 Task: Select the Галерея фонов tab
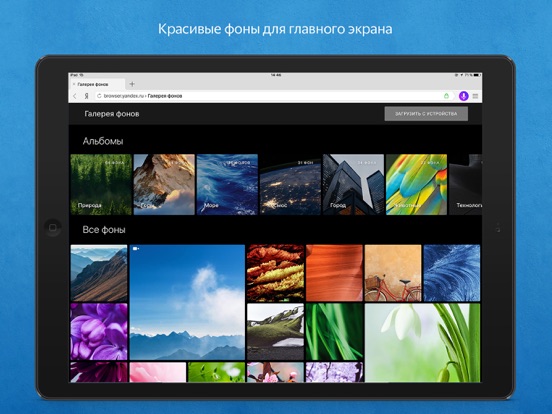tap(97, 84)
